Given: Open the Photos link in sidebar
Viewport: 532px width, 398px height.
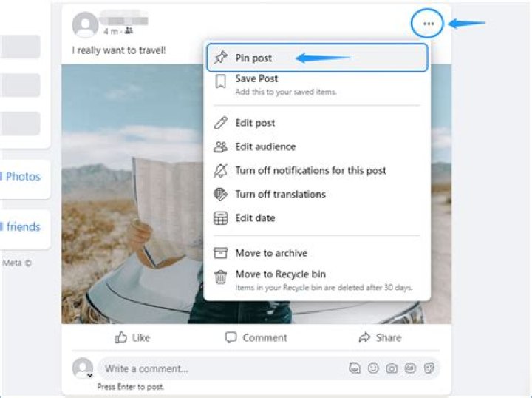Looking at the screenshot, I should [23, 177].
